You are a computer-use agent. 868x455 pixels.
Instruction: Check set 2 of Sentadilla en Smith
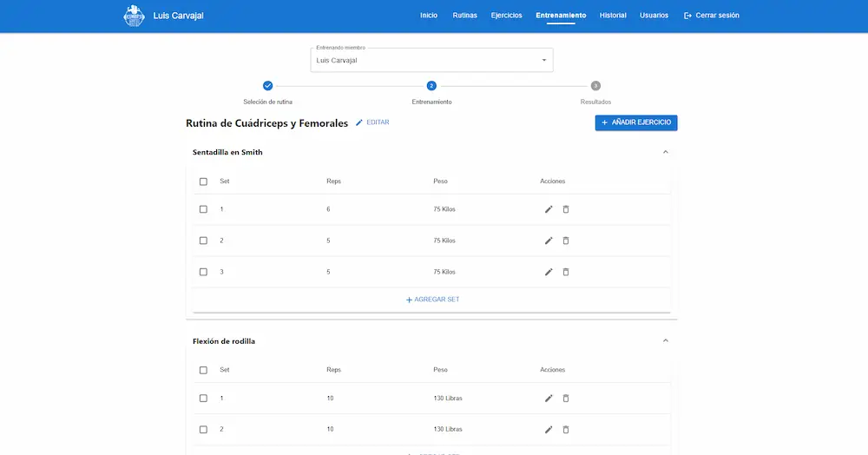(203, 241)
